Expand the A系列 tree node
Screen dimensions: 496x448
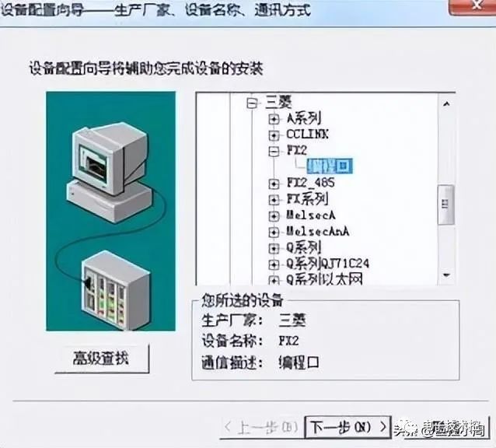pos(274,119)
